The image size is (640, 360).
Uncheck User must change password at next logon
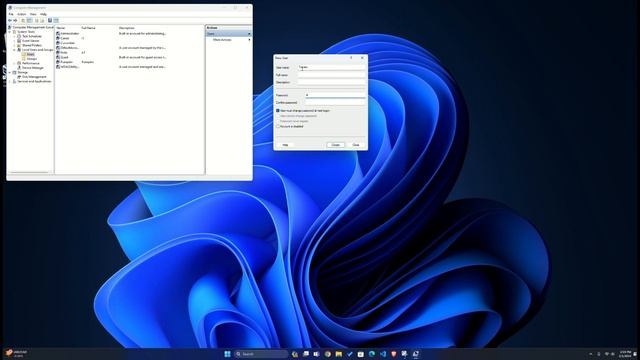[278, 111]
